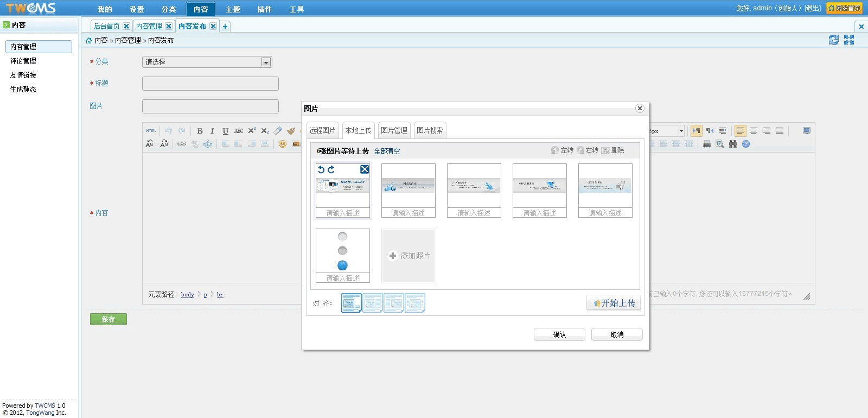Enable left-to-right text direction
The width and height of the screenshot is (868, 418).
(x=697, y=131)
